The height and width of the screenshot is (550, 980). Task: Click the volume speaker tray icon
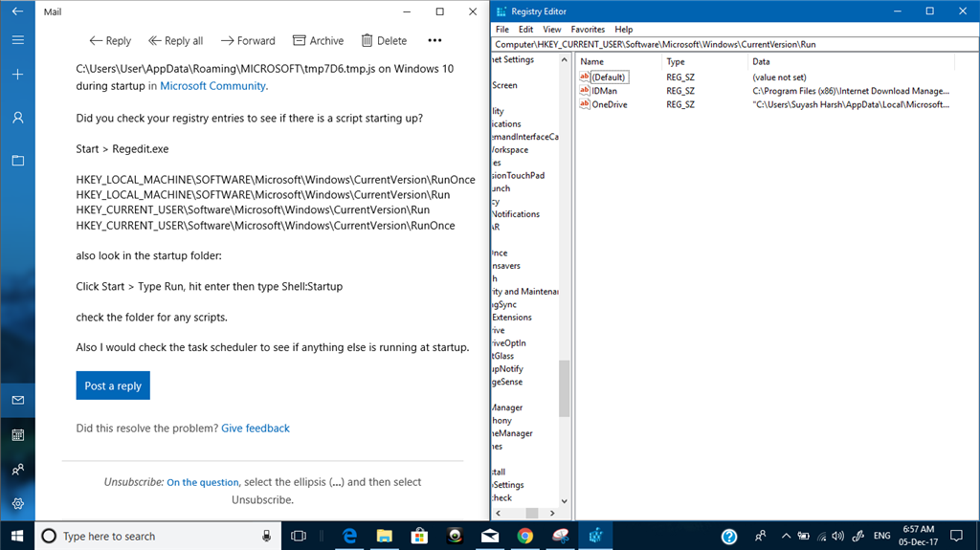pos(838,536)
